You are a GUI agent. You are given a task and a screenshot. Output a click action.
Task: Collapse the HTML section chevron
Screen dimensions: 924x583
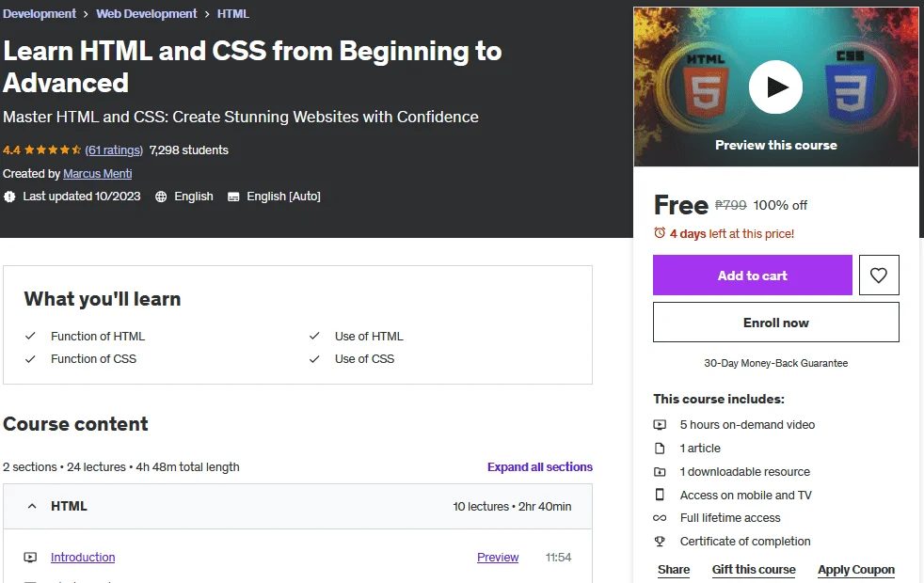click(32, 506)
